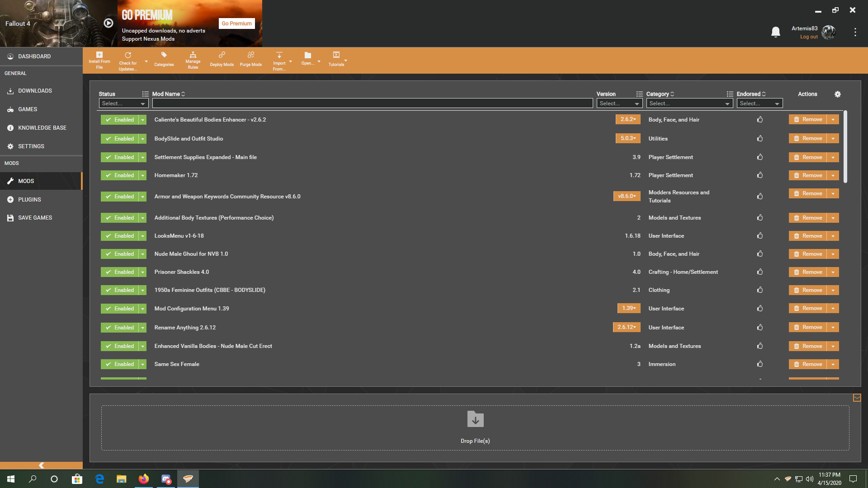The image size is (868, 488).
Task: Open Microsoft Store taskbar icon
Action: tap(77, 479)
